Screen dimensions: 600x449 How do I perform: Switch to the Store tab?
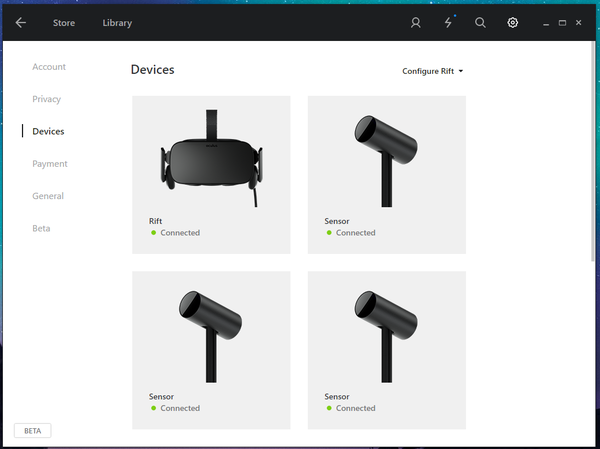pos(64,23)
